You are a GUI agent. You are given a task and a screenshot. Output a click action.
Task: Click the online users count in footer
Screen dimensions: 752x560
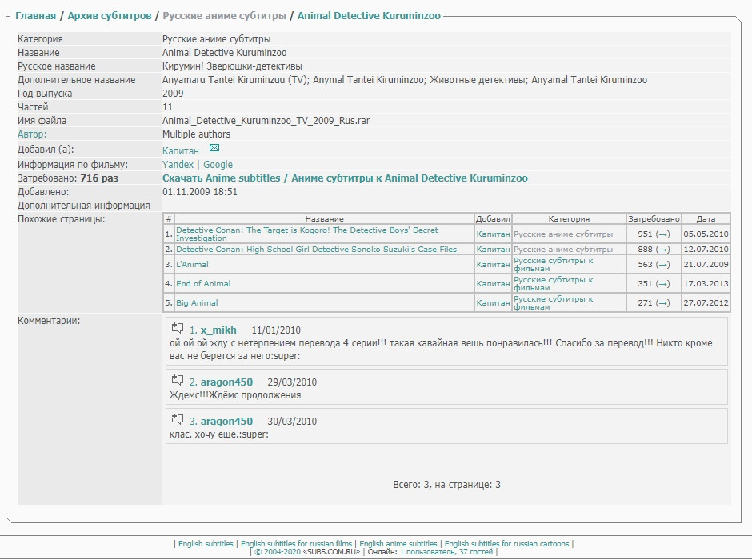tap(445, 552)
